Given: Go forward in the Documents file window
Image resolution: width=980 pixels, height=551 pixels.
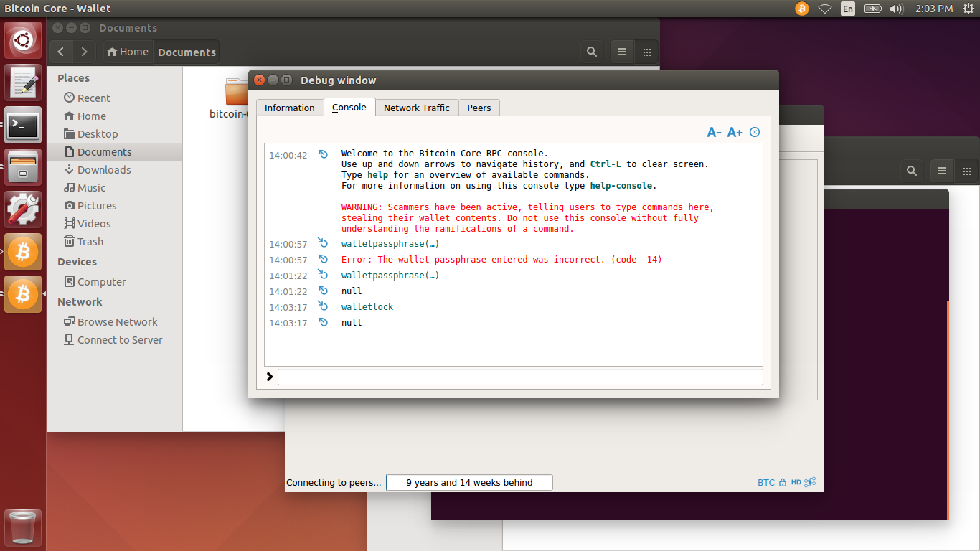Looking at the screenshot, I should [x=85, y=52].
